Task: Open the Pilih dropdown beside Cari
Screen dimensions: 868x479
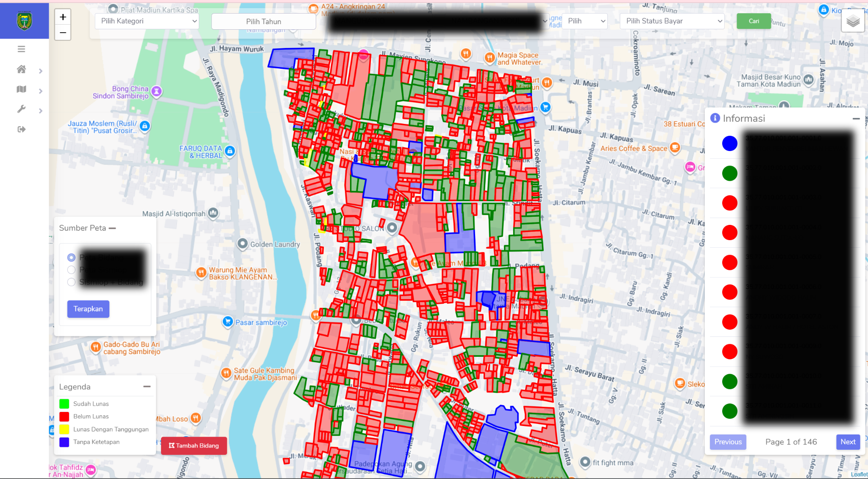Action: (585, 21)
